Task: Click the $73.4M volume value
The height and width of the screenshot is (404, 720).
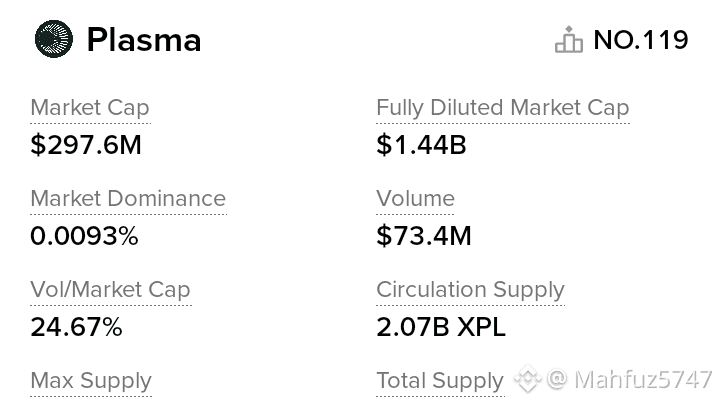Action: (424, 236)
